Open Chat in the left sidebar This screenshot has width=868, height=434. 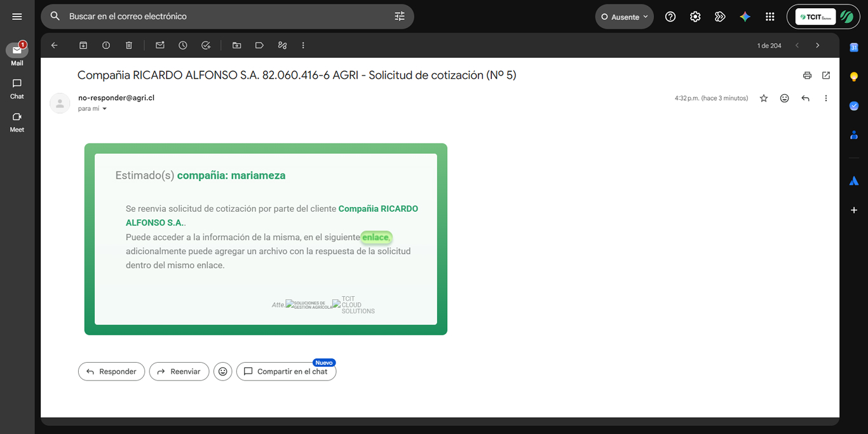coord(17,88)
